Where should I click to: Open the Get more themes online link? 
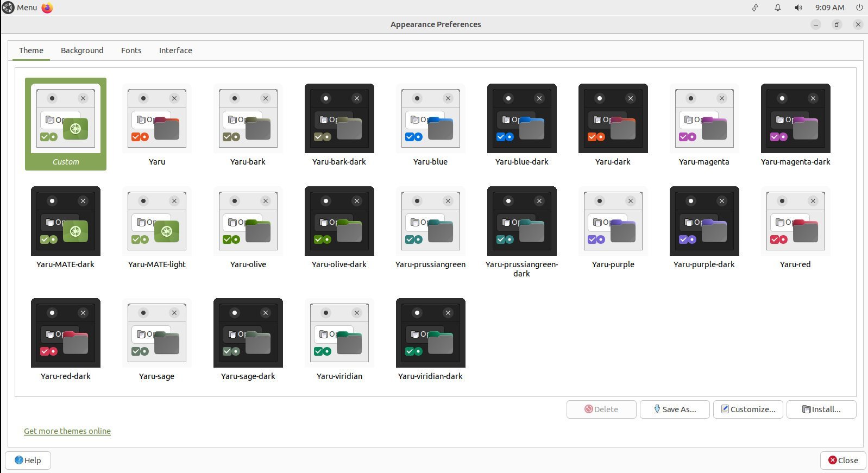point(67,431)
